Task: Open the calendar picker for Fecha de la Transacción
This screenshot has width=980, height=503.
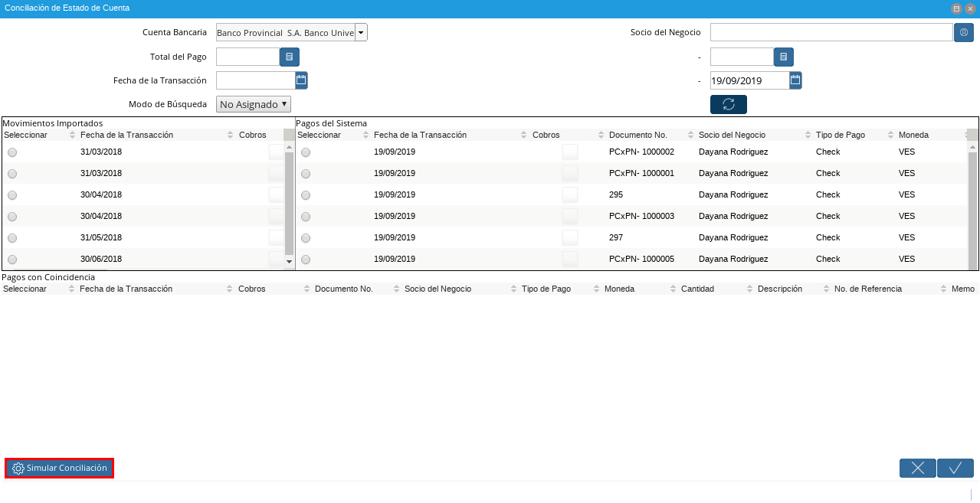Action: pyautogui.click(x=301, y=80)
